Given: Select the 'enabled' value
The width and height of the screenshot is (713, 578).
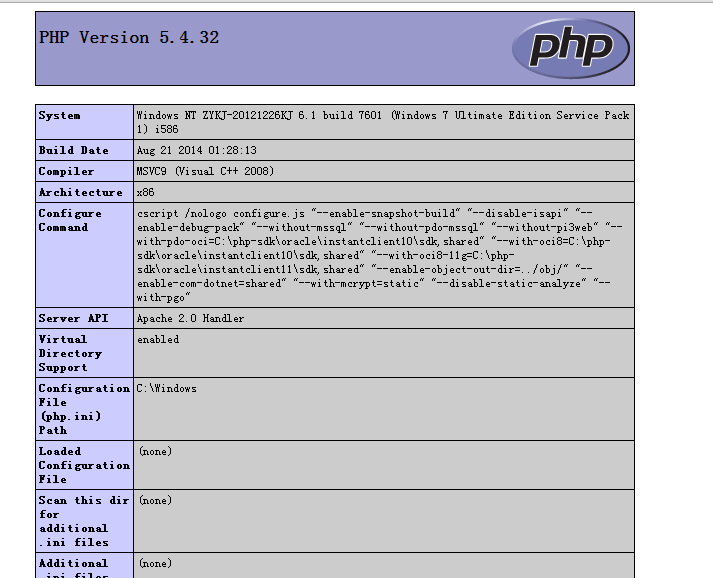Looking at the screenshot, I should [158, 339].
